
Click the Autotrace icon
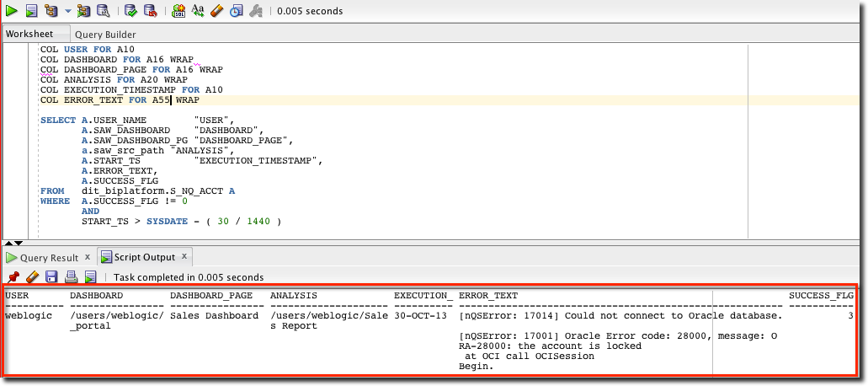pyautogui.click(x=84, y=10)
